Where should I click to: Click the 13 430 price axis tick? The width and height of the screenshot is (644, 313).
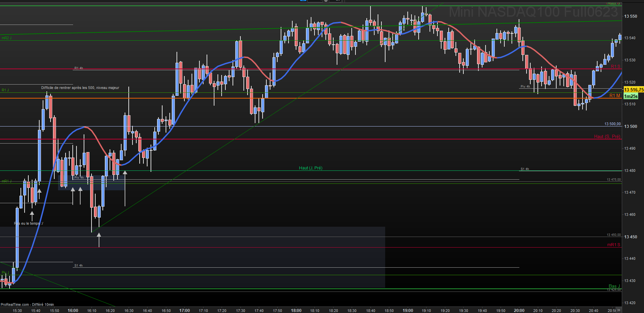coord(630,281)
